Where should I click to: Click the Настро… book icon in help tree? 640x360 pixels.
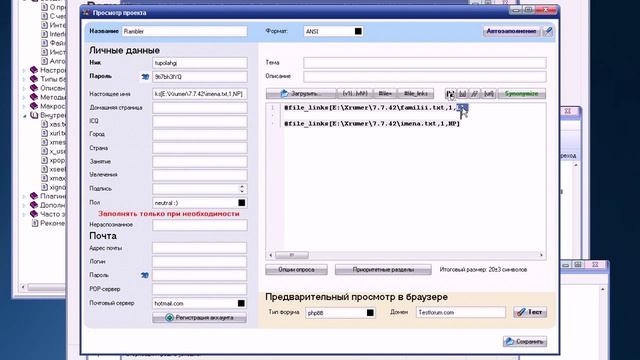[34, 70]
